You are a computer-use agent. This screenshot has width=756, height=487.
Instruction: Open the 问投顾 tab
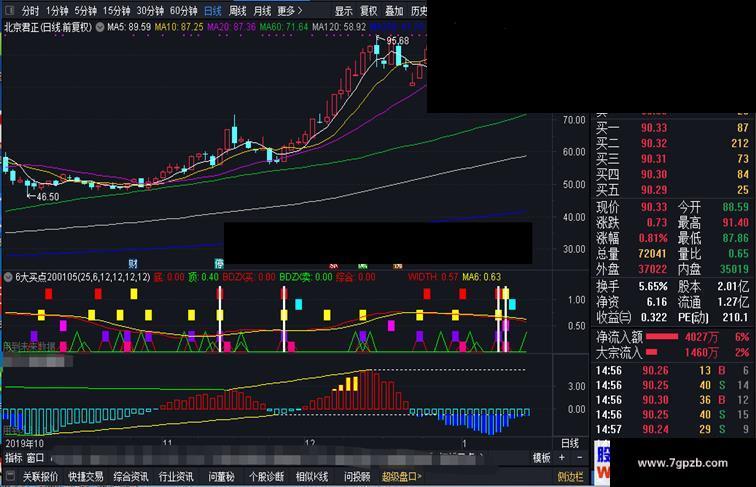357,477
